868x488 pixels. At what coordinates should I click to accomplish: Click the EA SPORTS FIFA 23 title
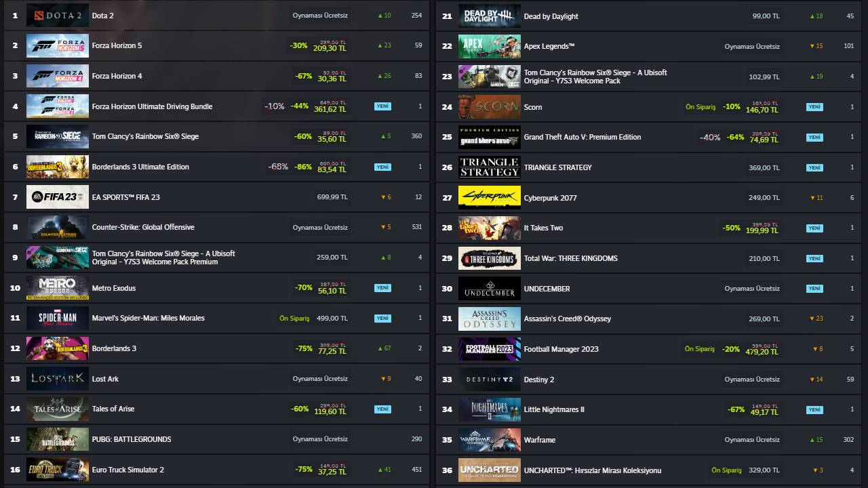(125, 197)
